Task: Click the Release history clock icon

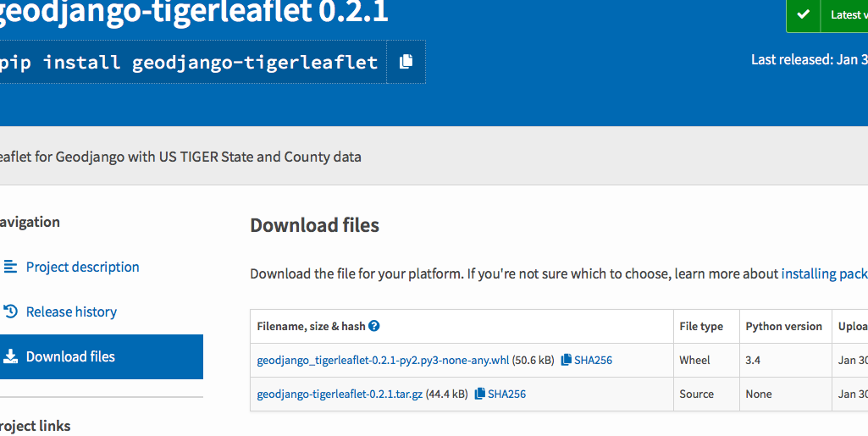Action: (x=10, y=312)
